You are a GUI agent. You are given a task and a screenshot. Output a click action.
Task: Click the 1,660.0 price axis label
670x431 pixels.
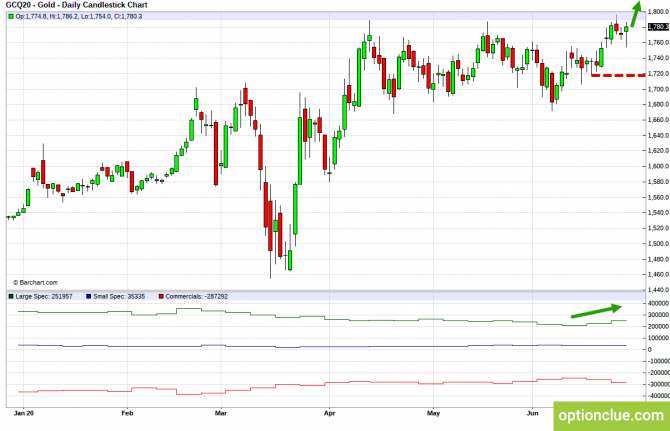[x=658, y=120]
